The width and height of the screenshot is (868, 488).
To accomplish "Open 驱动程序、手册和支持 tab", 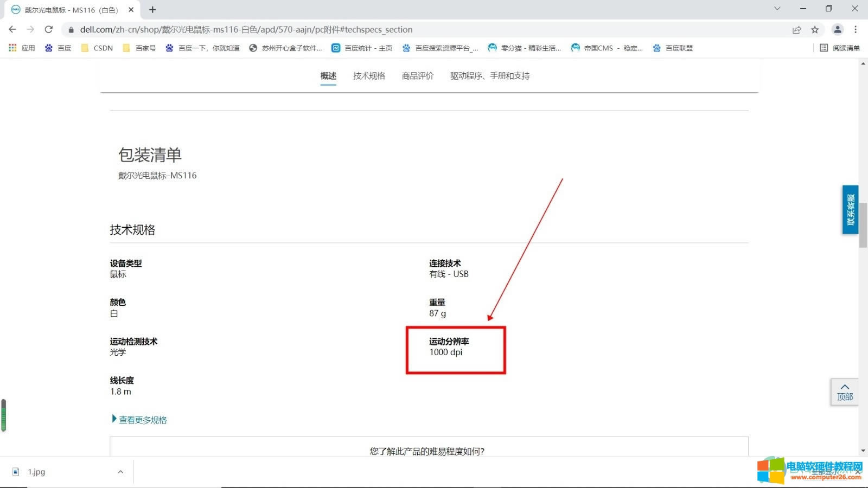I will (490, 76).
